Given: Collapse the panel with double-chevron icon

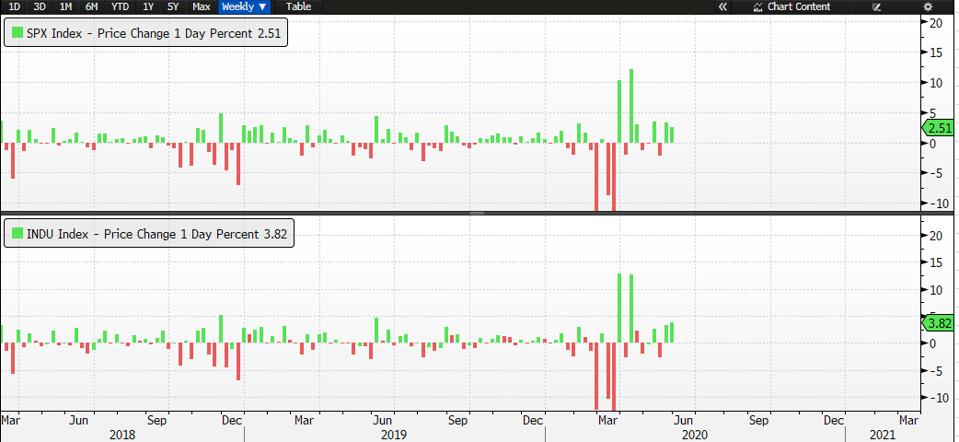Looking at the screenshot, I should click(x=722, y=7).
